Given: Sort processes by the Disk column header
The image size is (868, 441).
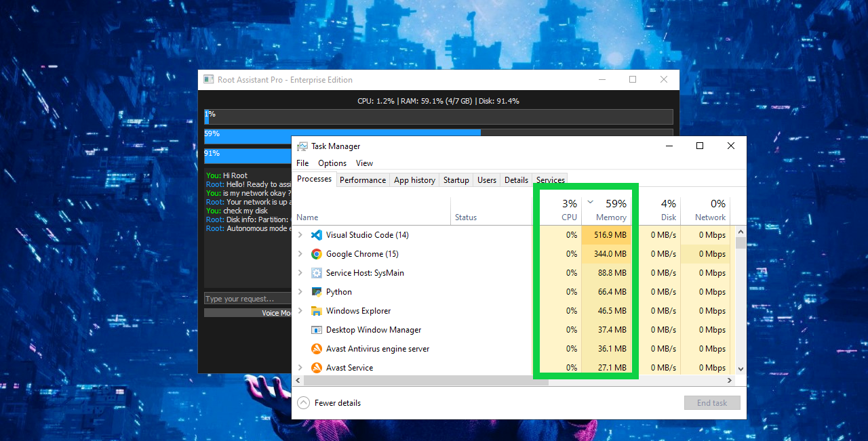Looking at the screenshot, I should click(x=656, y=211).
